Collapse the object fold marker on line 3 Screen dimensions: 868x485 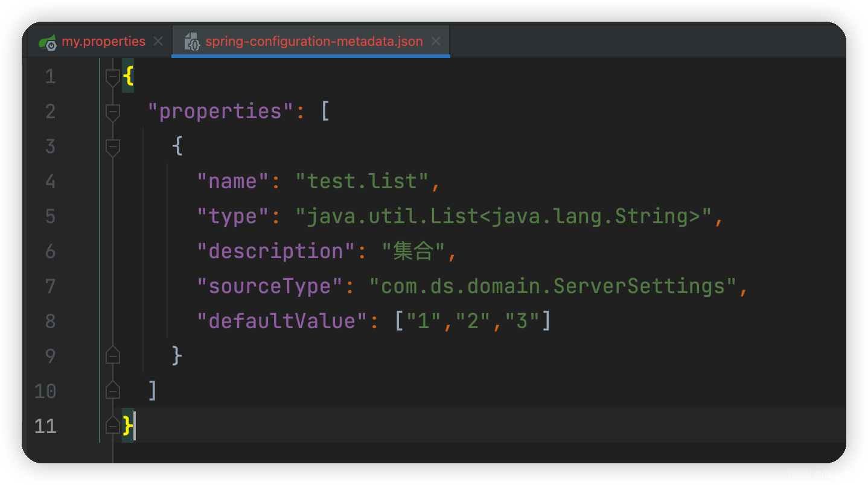[x=113, y=147]
